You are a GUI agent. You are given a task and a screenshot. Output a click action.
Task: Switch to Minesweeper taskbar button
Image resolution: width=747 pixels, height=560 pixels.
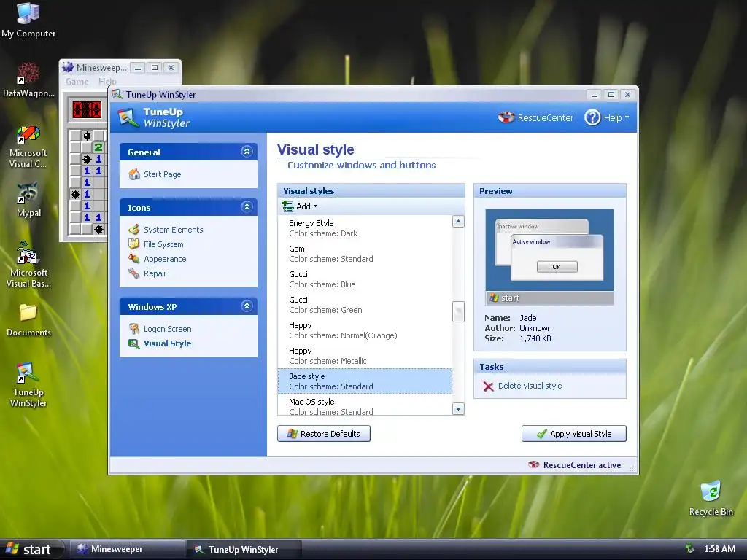click(x=127, y=549)
